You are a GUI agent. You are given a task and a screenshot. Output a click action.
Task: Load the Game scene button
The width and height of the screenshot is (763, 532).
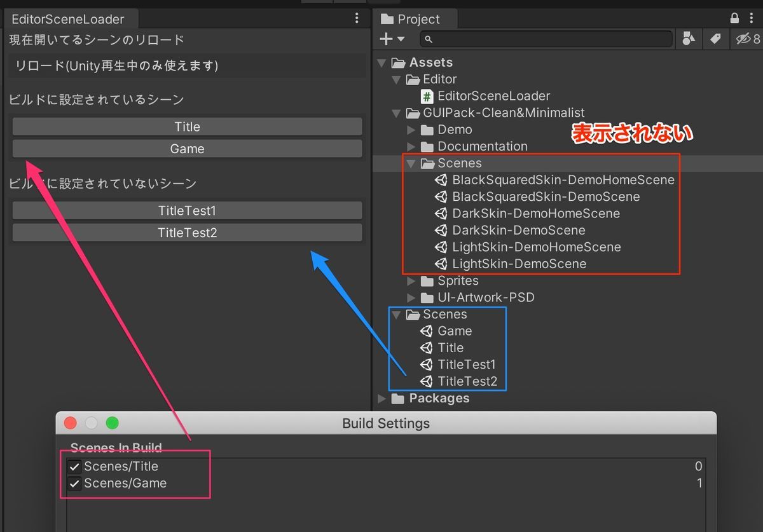187,149
